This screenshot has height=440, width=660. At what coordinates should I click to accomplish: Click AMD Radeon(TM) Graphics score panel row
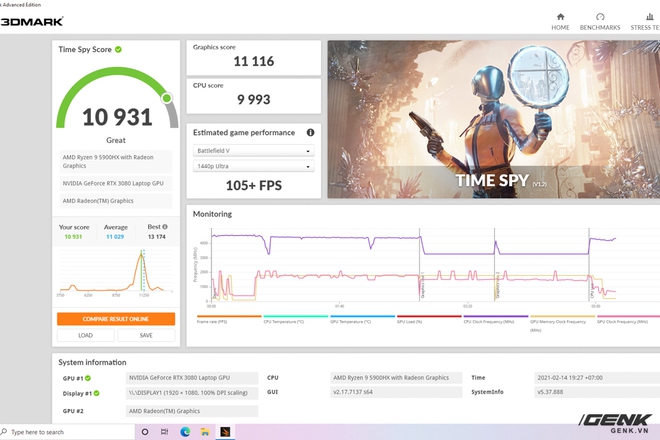(116, 201)
